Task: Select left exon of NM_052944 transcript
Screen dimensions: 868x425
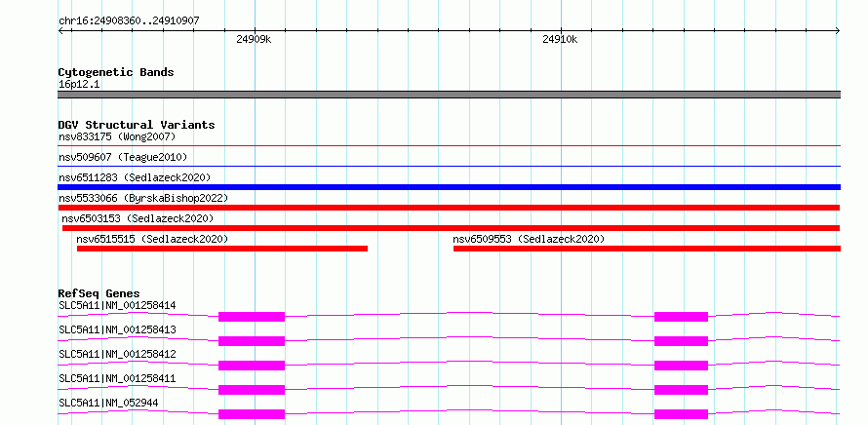Action: click(x=252, y=414)
